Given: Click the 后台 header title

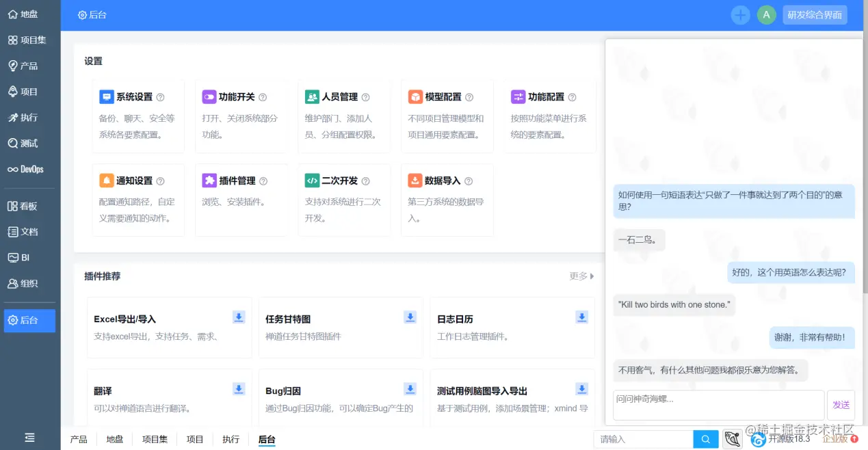Looking at the screenshot, I should click(x=92, y=15).
